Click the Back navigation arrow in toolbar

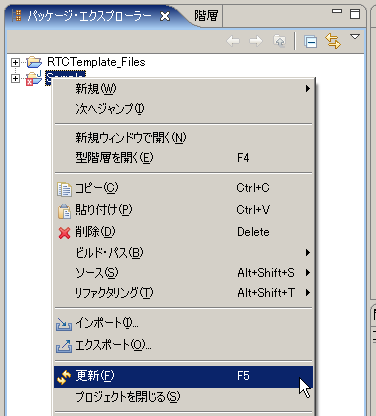[x=233, y=41]
